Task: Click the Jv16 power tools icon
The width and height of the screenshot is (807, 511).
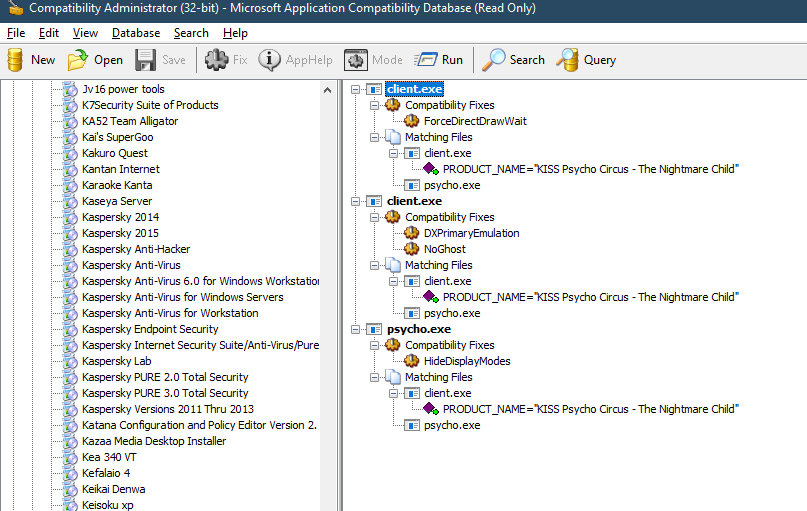Action: pyautogui.click(x=70, y=90)
